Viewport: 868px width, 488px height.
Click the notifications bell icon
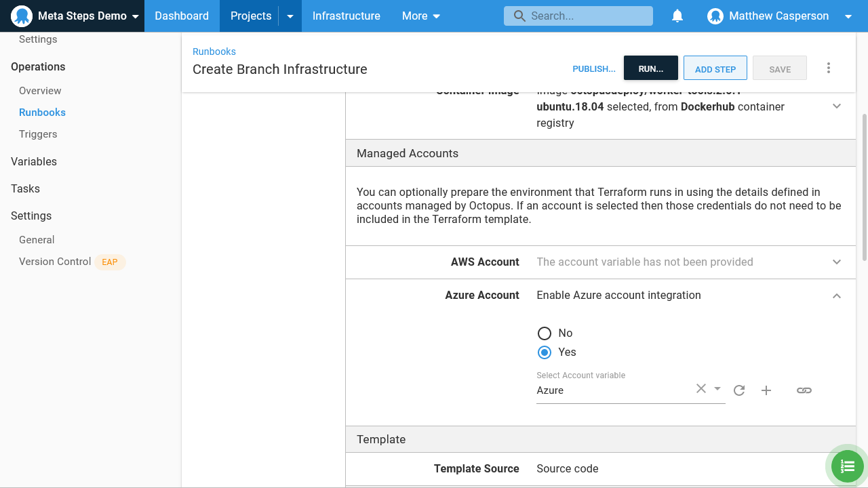[677, 16]
